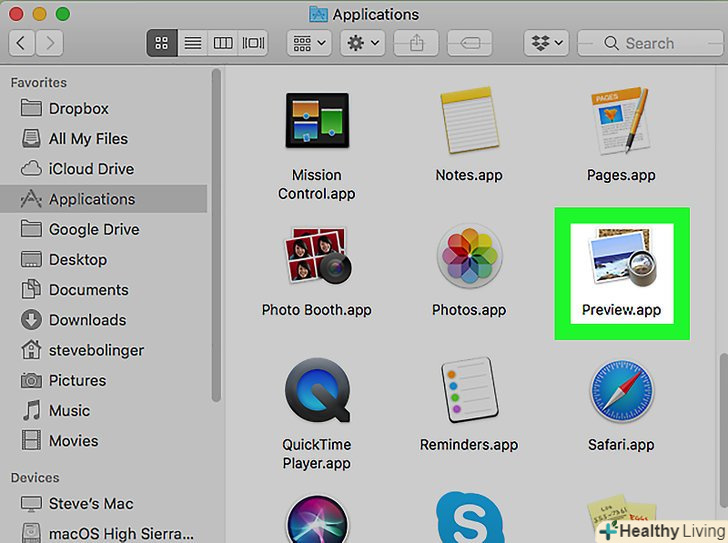728x543 pixels.
Task: Select Music in the sidebar
Action: (104, 410)
